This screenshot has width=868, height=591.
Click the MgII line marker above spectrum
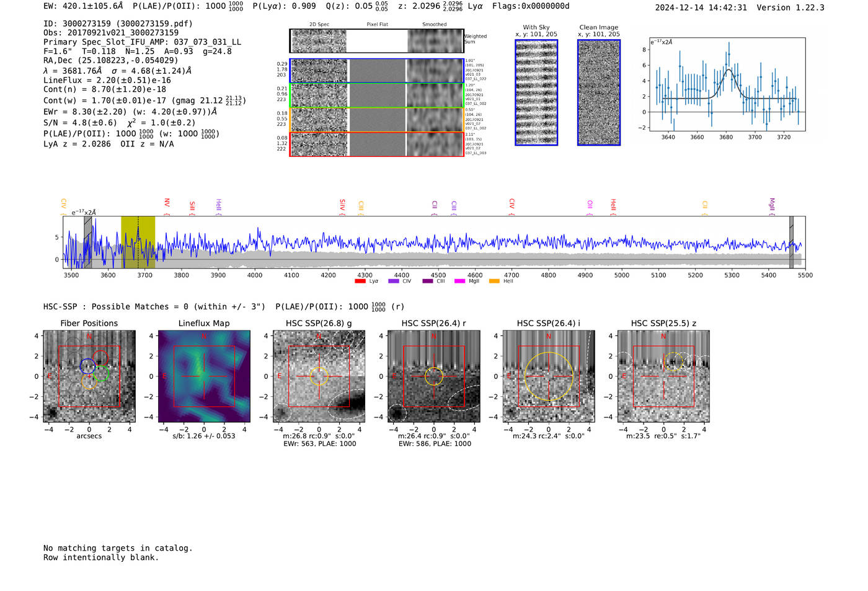772,205
